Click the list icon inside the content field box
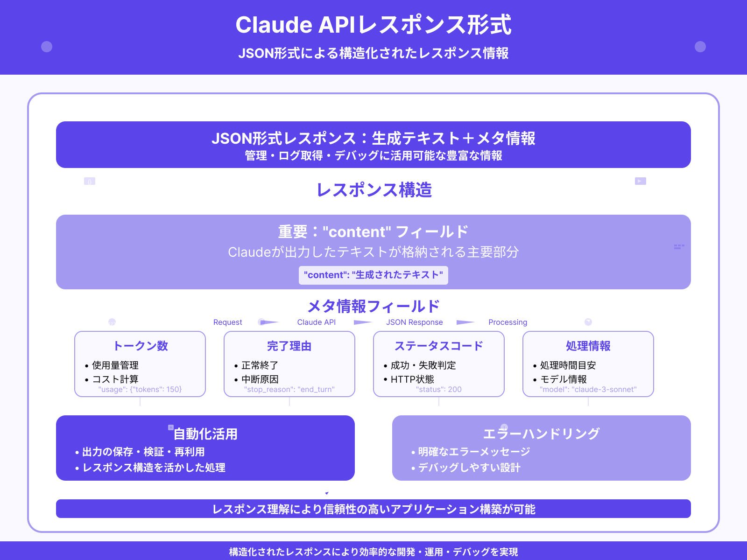 [x=680, y=247]
